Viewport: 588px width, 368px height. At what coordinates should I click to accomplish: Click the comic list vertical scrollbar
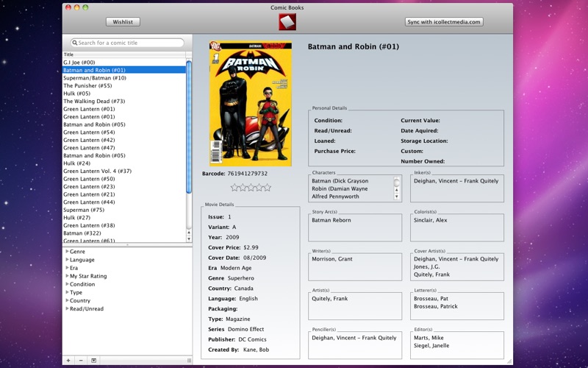[189, 127]
